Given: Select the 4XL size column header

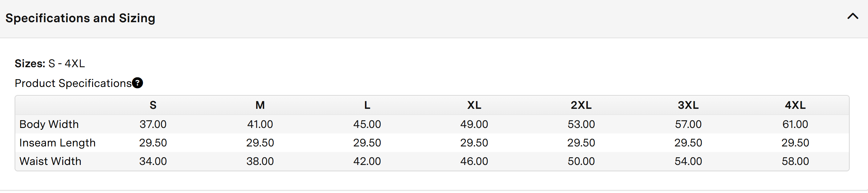Looking at the screenshot, I should coord(795,105).
